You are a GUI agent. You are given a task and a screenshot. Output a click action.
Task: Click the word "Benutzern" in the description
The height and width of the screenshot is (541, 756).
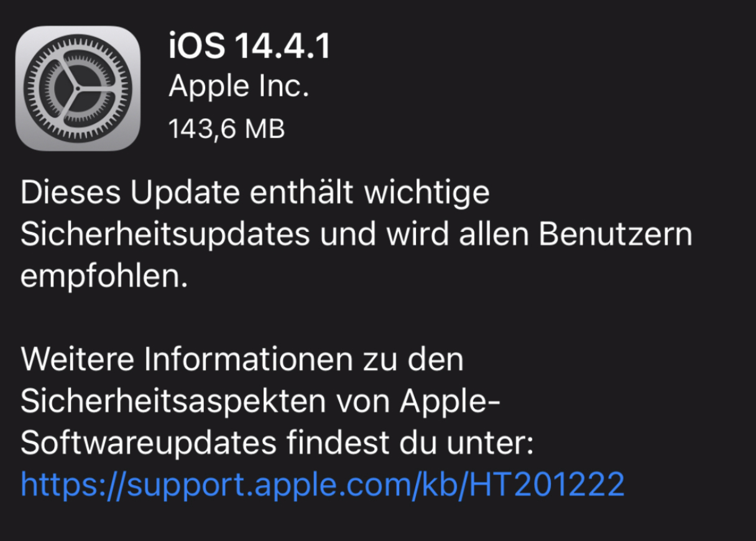coord(615,236)
